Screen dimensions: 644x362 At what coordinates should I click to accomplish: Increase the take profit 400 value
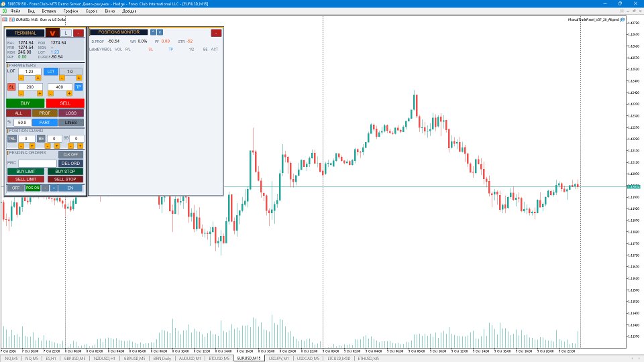click(x=69, y=94)
